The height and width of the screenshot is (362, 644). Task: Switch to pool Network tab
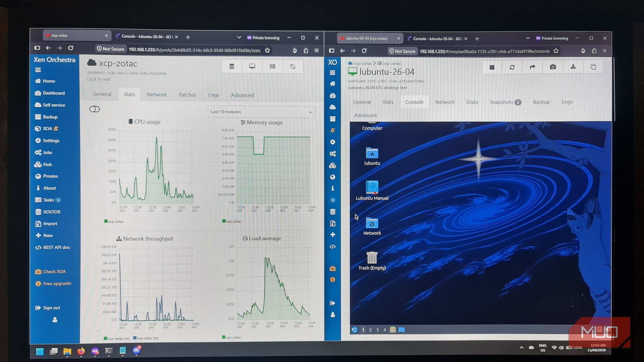[x=157, y=95]
